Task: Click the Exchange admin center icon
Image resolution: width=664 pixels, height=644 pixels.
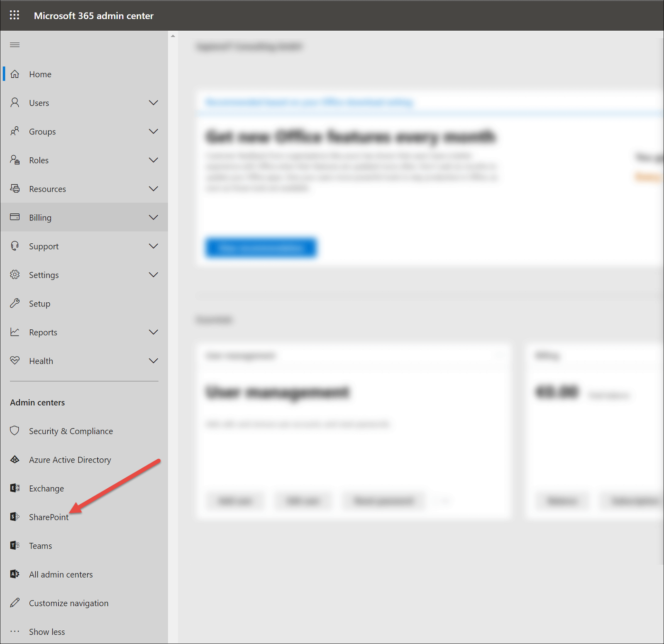Action: pos(15,488)
